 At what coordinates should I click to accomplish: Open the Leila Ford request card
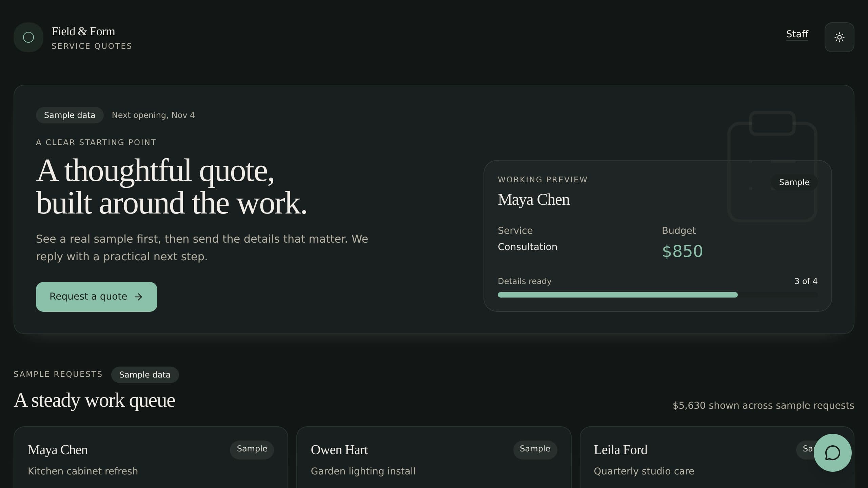click(717, 457)
